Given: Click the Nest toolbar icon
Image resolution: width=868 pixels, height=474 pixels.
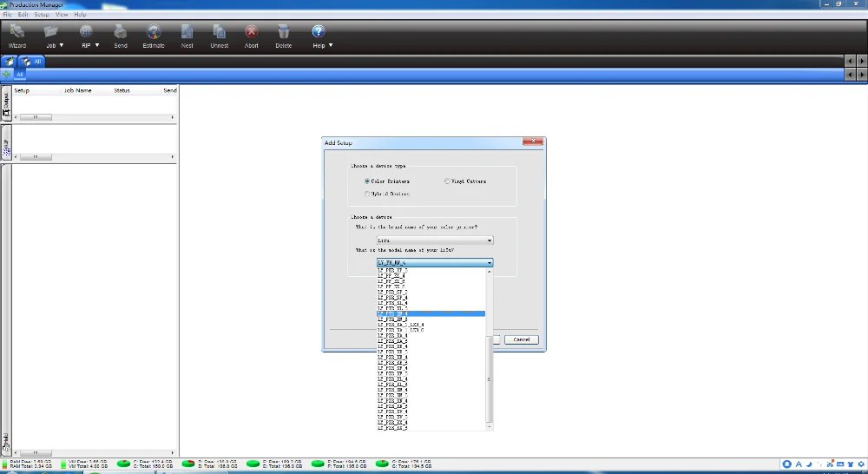Looking at the screenshot, I should (x=187, y=31).
